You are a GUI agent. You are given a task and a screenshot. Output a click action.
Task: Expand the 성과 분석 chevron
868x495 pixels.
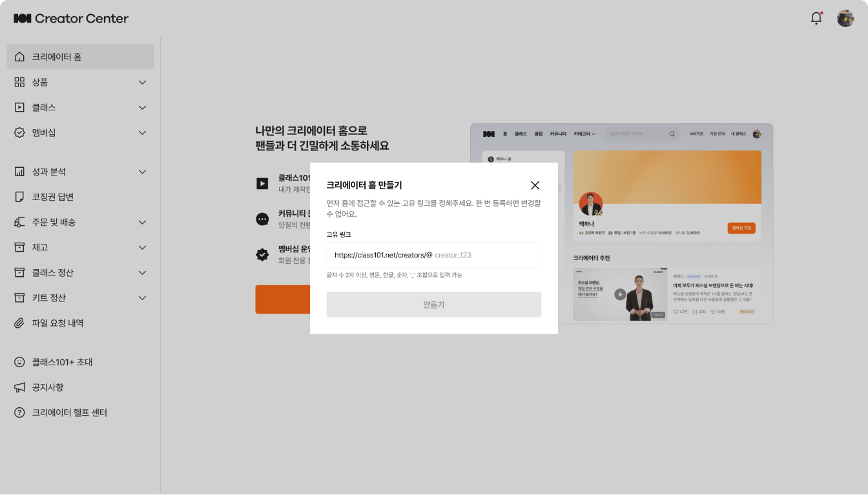click(x=143, y=172)
